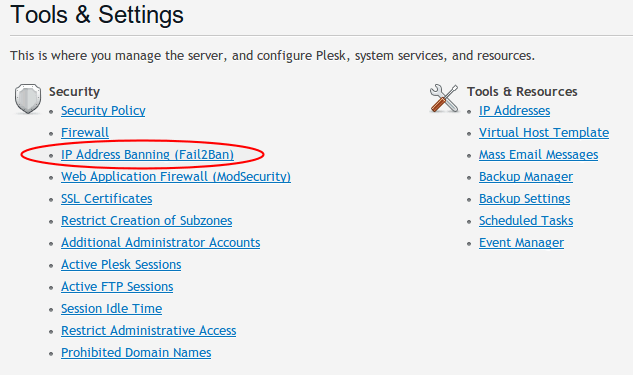Viewport: 633px width, 375px height.
Task: Open Mass Email Messages
Action: pyautogui.click(x=539, y=155)
